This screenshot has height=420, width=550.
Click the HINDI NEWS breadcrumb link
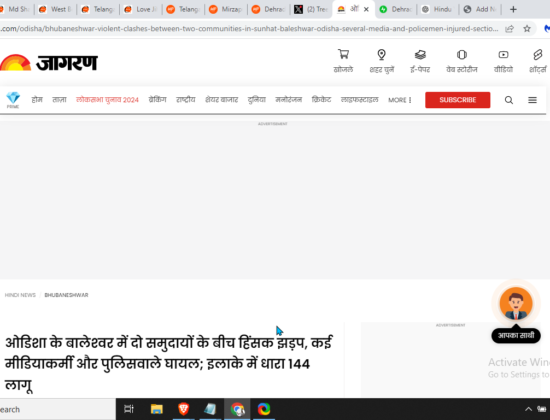(20, 295)
